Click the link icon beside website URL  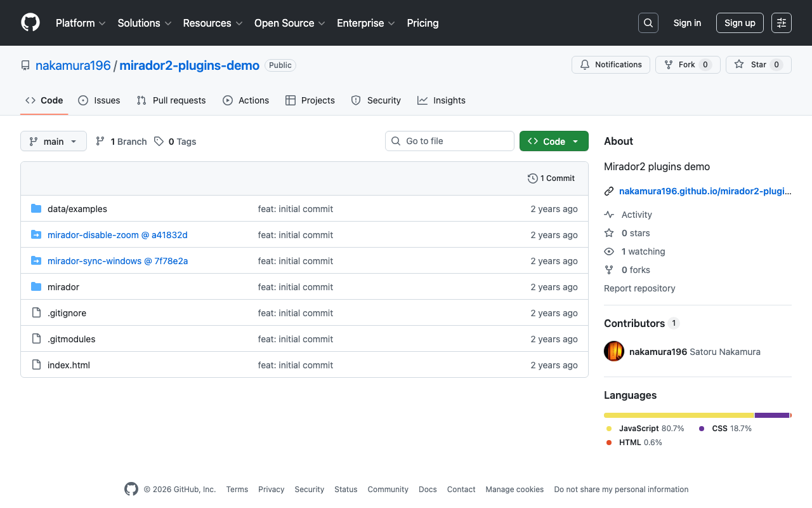(x=609, y=191)
